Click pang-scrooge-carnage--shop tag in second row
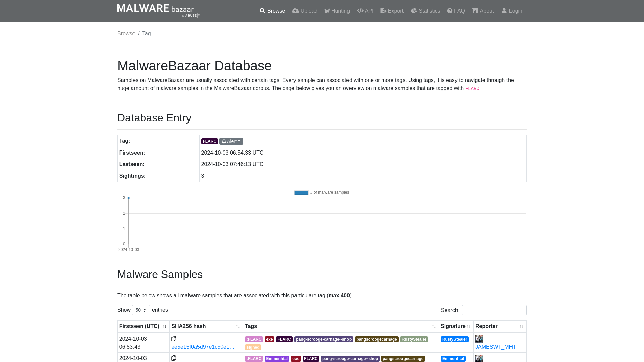 point(350,359)
